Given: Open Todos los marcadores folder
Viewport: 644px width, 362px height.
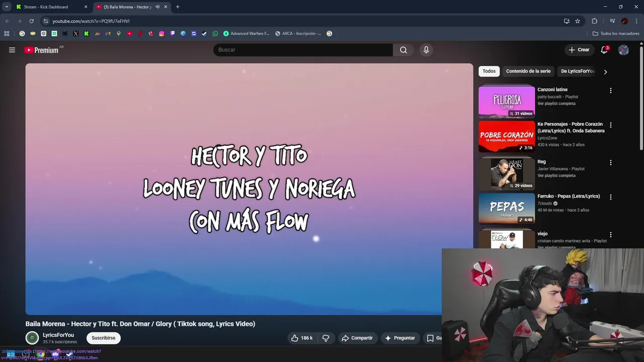Looking at the screenshot, I should pyautogui.click(x=616, y=34).
